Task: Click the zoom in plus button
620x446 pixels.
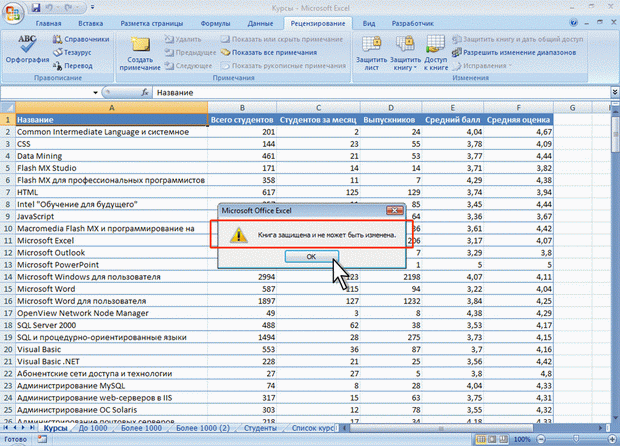Action: [613, 439]
